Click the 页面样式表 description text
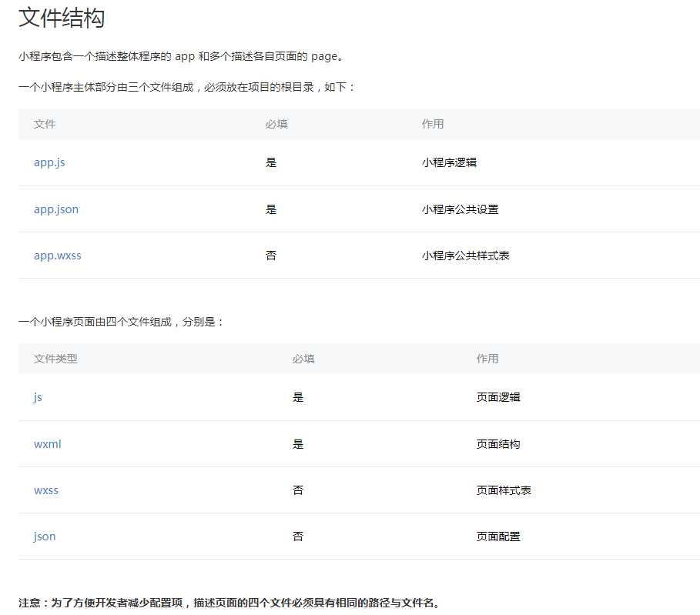This screenshot has height=615, width=700. tap(504, 490)
